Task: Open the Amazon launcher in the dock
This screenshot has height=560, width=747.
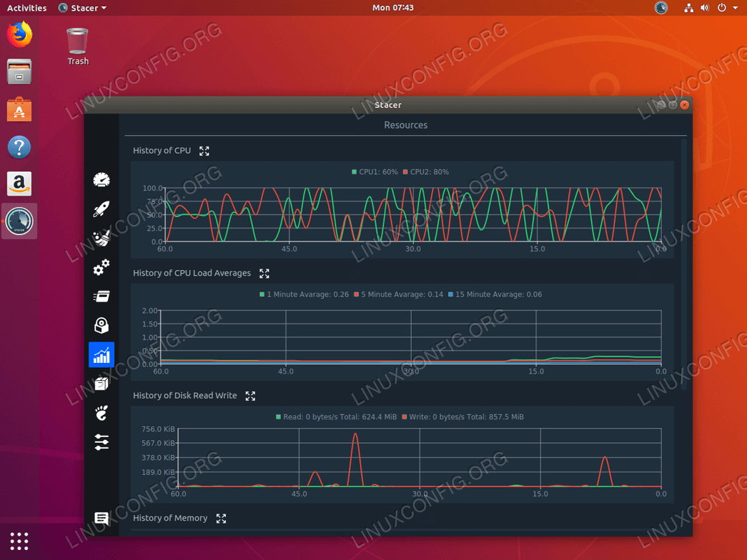Action: coord(19,184)
